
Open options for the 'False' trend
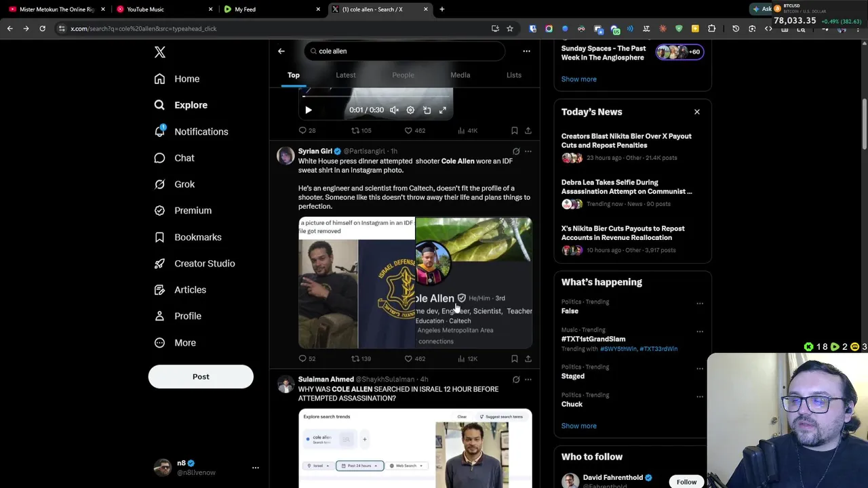coord(700,304)
